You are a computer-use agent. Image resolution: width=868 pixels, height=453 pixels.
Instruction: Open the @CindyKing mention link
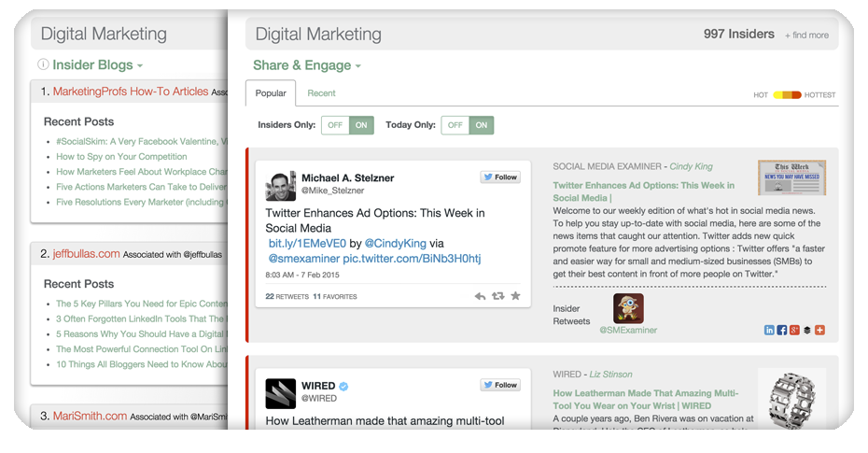coord(395,243)
